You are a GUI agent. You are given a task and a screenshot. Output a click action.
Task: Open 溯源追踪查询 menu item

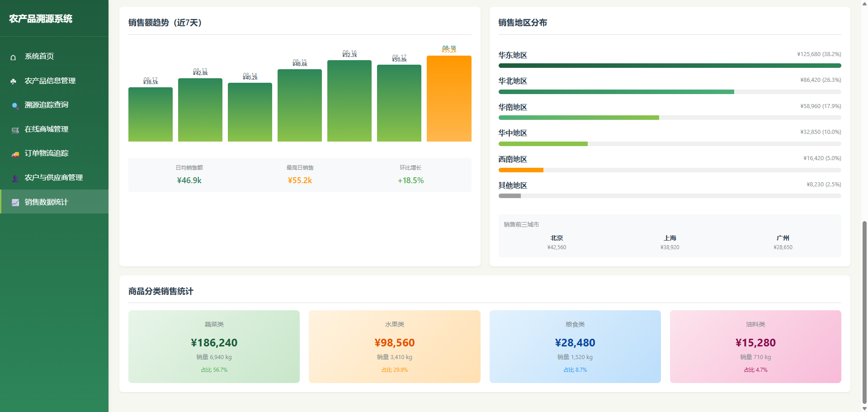coord(54,104)
